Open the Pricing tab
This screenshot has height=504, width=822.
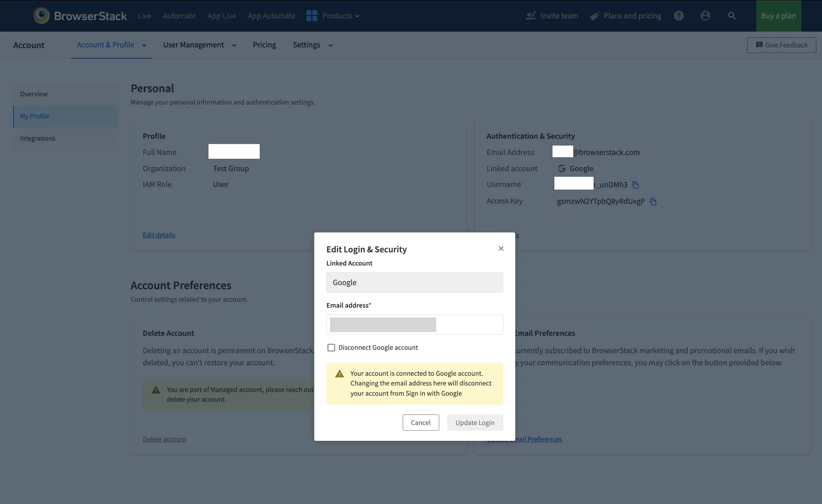coord(264,45)
